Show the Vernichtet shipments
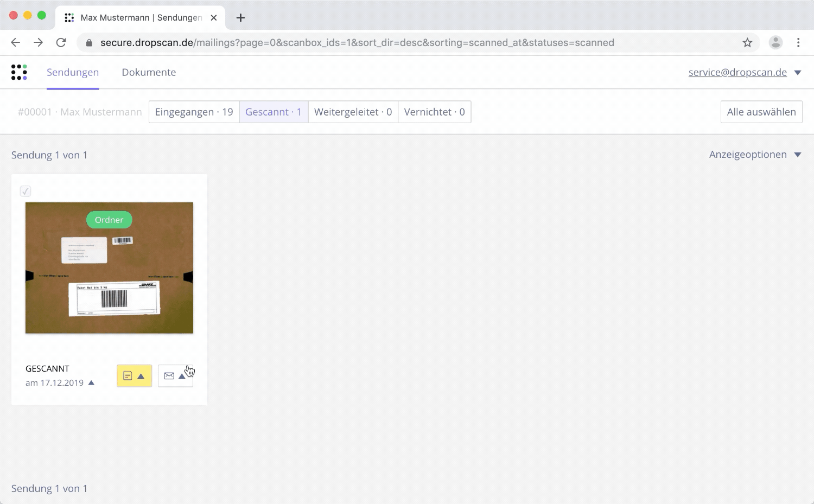Screen dimensions: 814x504 click(434, 112)
